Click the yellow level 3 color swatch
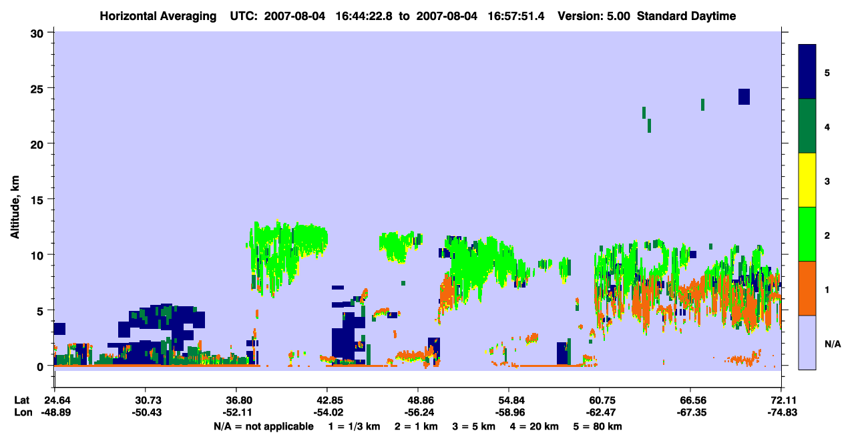 pos(807,180)
